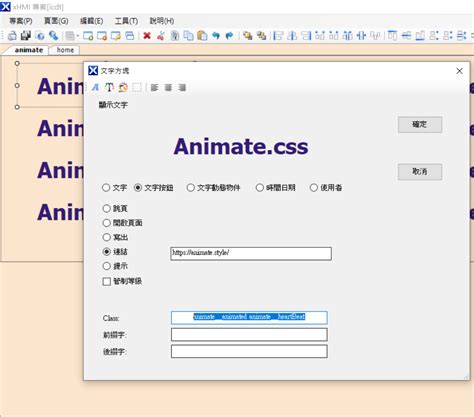Click the 前綴字 input field
474x417 pixels.
tap(249, 334)
